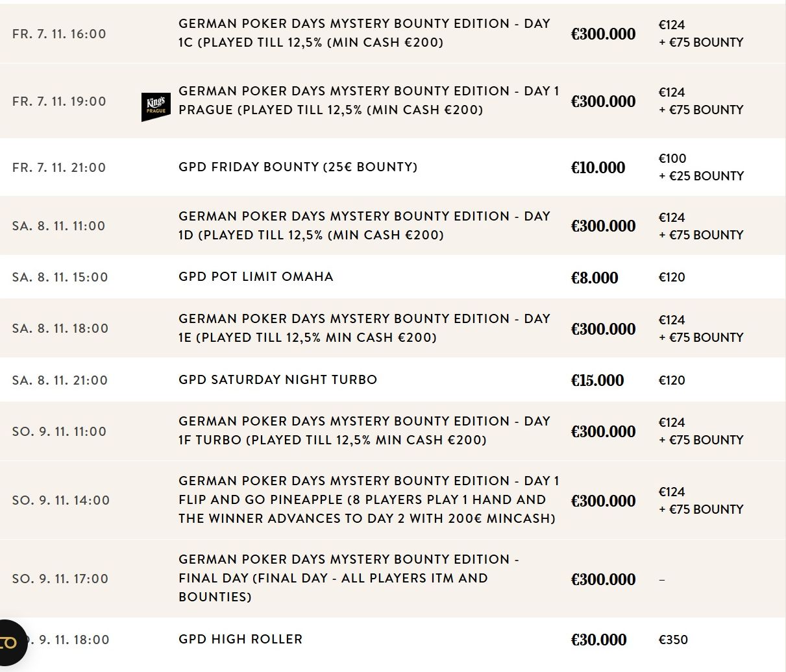
Task: Open the Flip and Go Pineapple tournament
Action: 368,499
